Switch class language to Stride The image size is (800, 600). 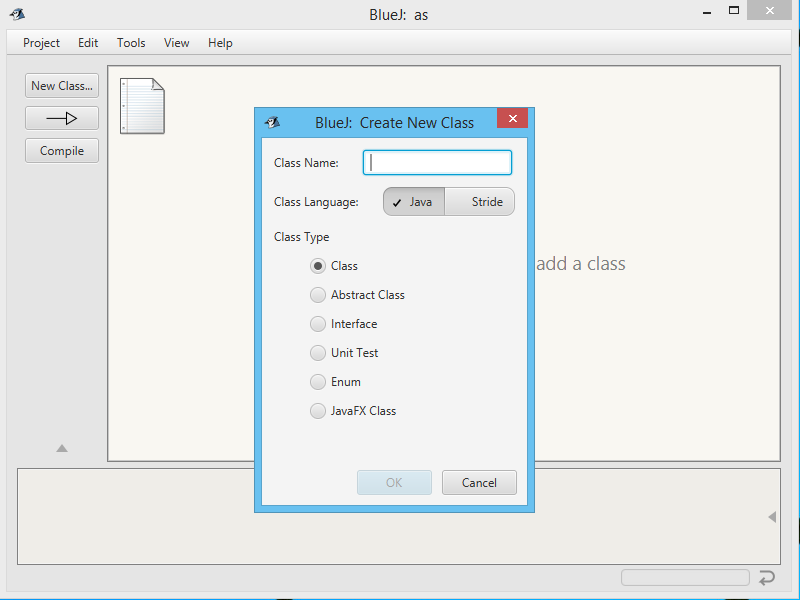(x=480, y=202)
